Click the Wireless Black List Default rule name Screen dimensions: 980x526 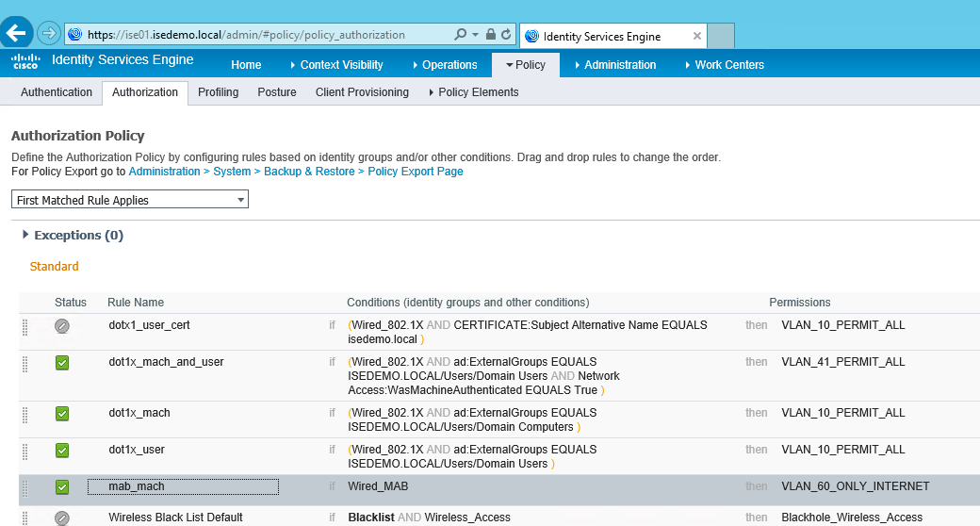point(175,518)
